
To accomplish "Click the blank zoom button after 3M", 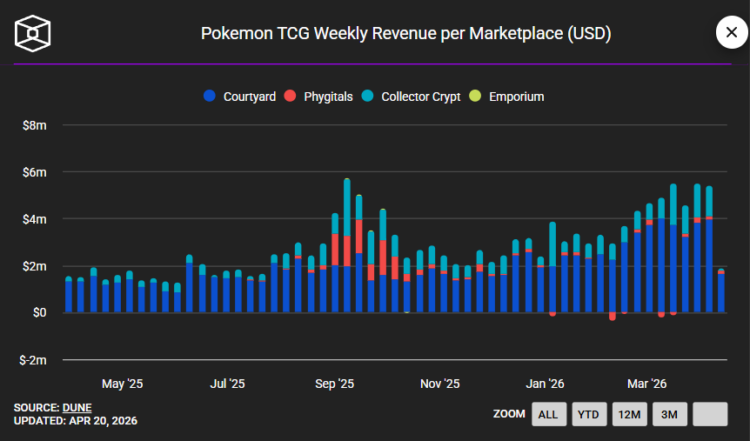I will [710, 414].
